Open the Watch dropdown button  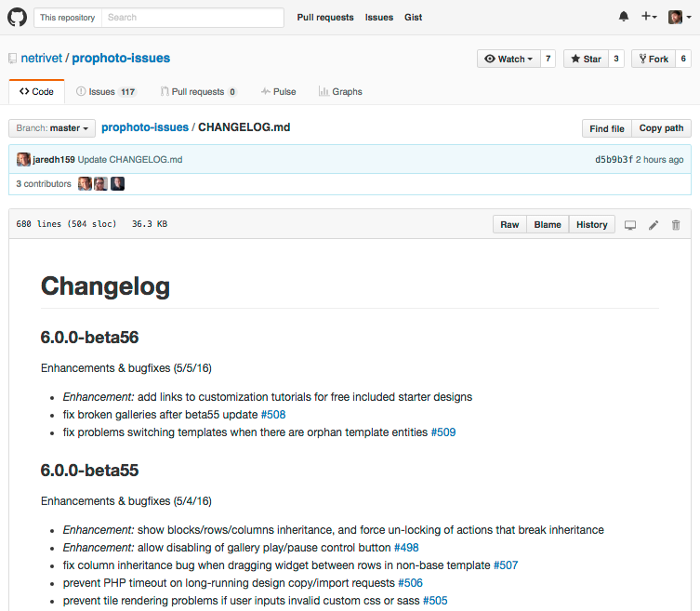pos(508,59)
